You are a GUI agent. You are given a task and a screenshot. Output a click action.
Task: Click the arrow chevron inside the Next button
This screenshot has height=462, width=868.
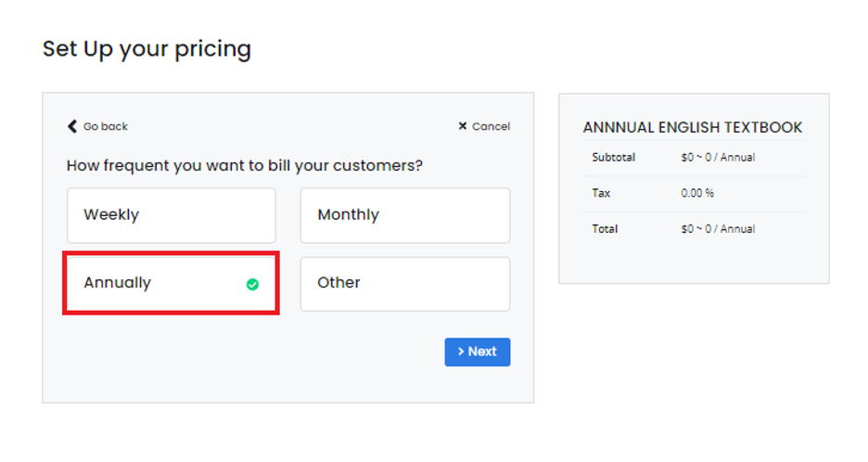tap(461, 352)
